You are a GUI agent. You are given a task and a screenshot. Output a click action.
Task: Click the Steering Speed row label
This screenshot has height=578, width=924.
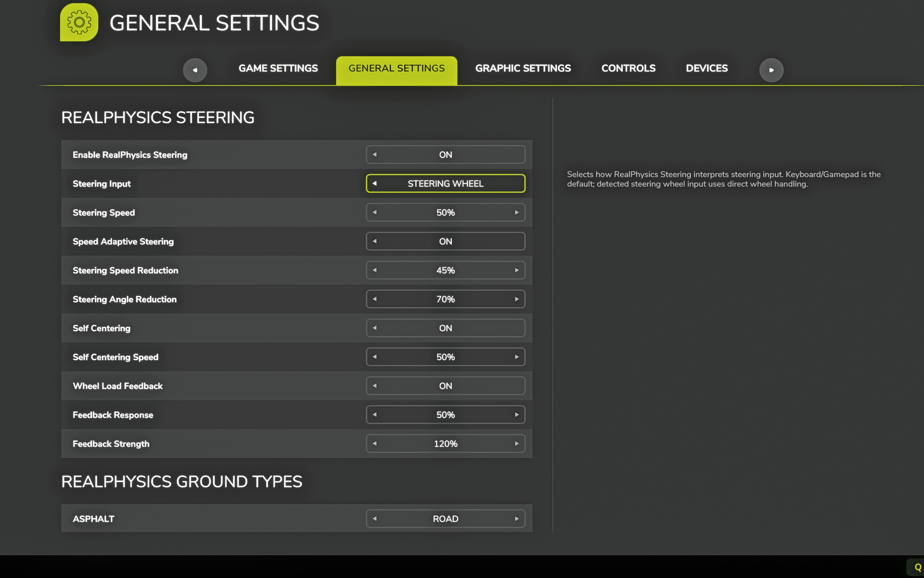click(104, 213)
